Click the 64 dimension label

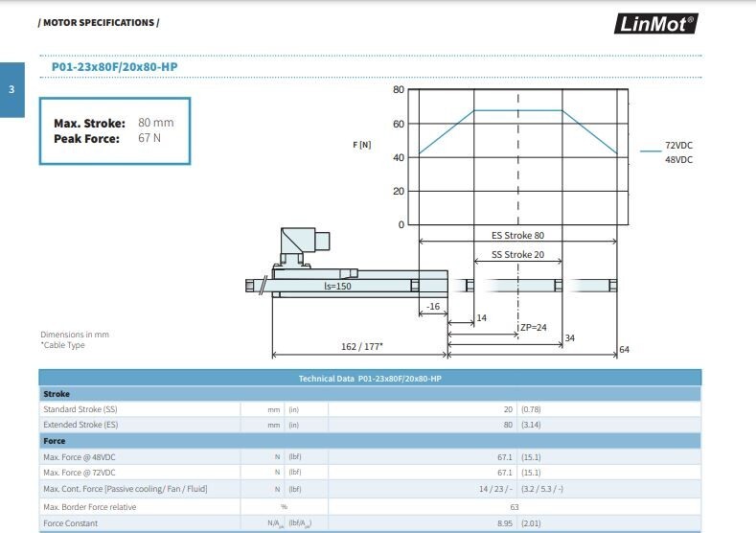(x=625, y=349)
